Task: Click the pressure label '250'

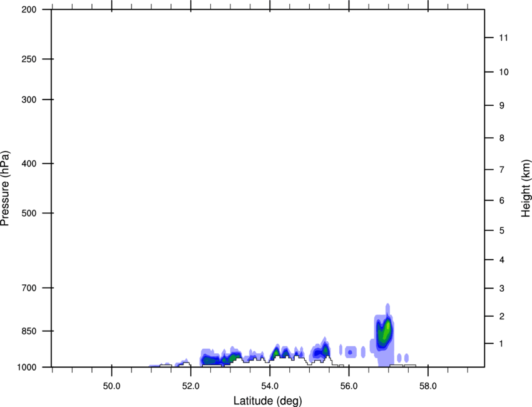Action: pos(29,59)
